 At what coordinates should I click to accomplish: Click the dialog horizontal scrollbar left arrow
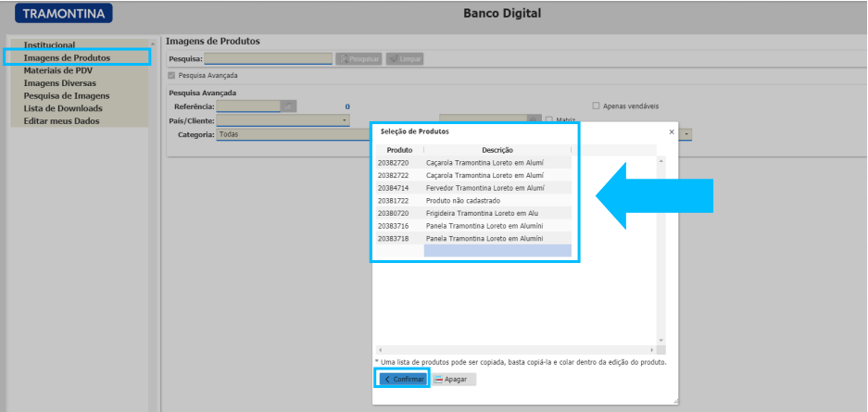point(381,350)
